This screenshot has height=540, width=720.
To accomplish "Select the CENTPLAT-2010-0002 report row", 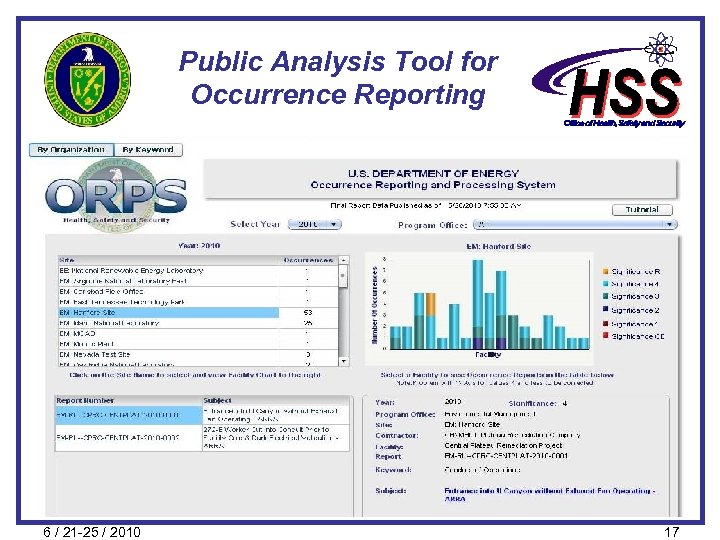I will tap(202, 438).
